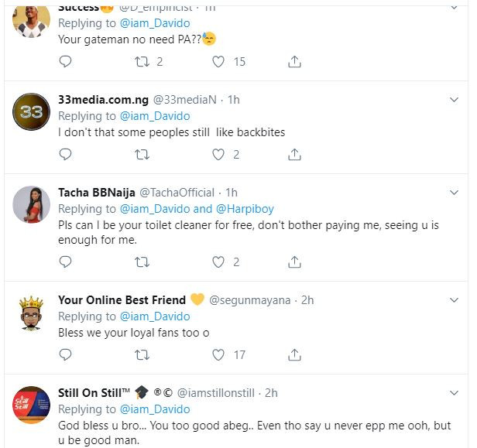Screen dimensions: 477x448
Task: Share Success's gateman tweet
Action: tap(295, 61)
